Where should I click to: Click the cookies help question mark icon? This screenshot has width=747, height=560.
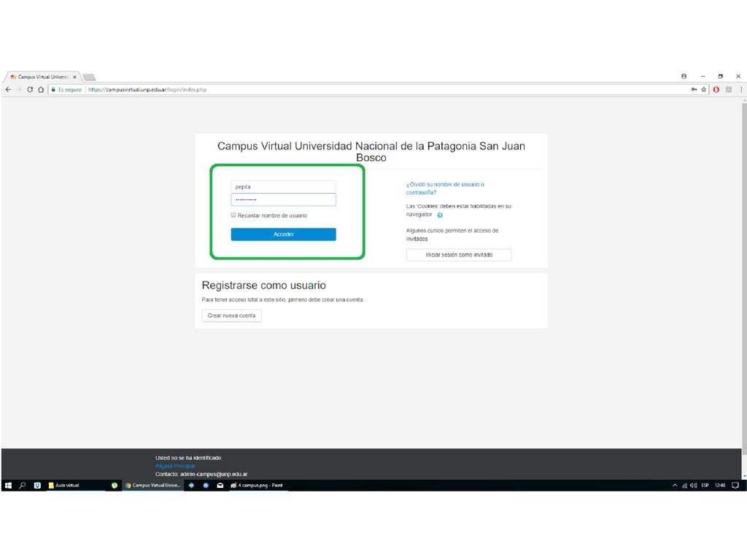coord(440,215)
